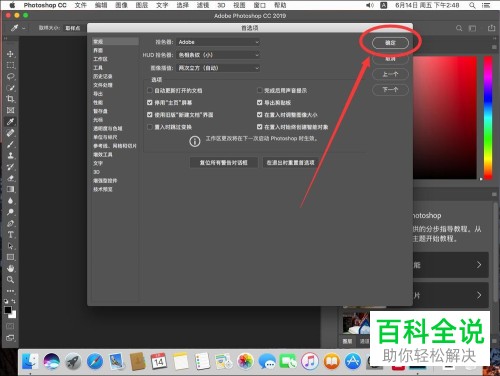Open the 图像插值 dropdown
Viewport: 500px width, 376px height.
pos(218,68)
